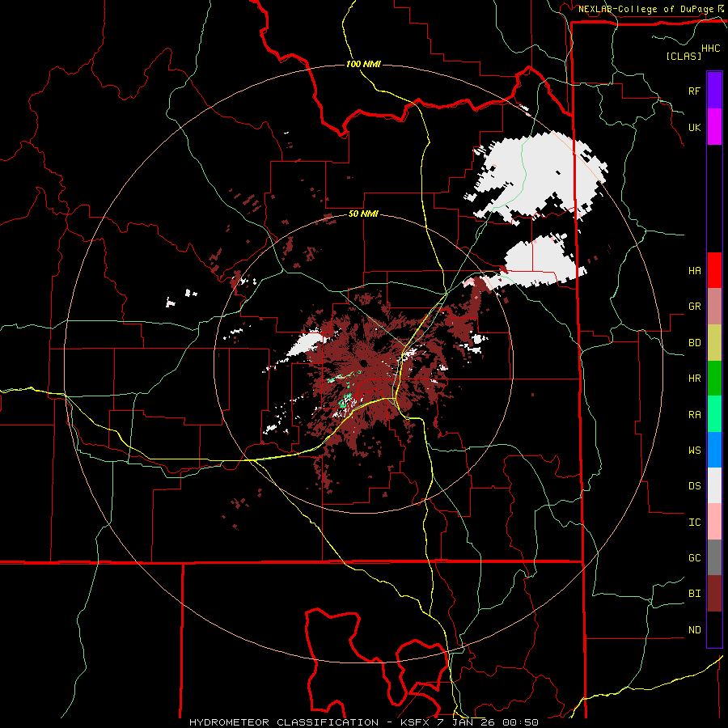Click the BI brown legend swatch
Image resolution: width=728 pixels, height=728 pixels.
coord(714,594)
